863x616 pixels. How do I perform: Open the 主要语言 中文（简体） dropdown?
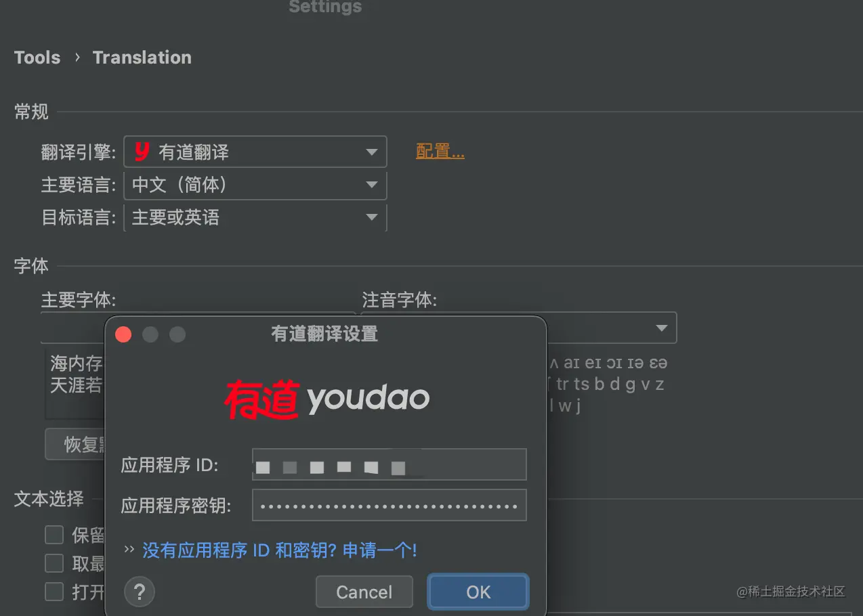coord(255,185)
